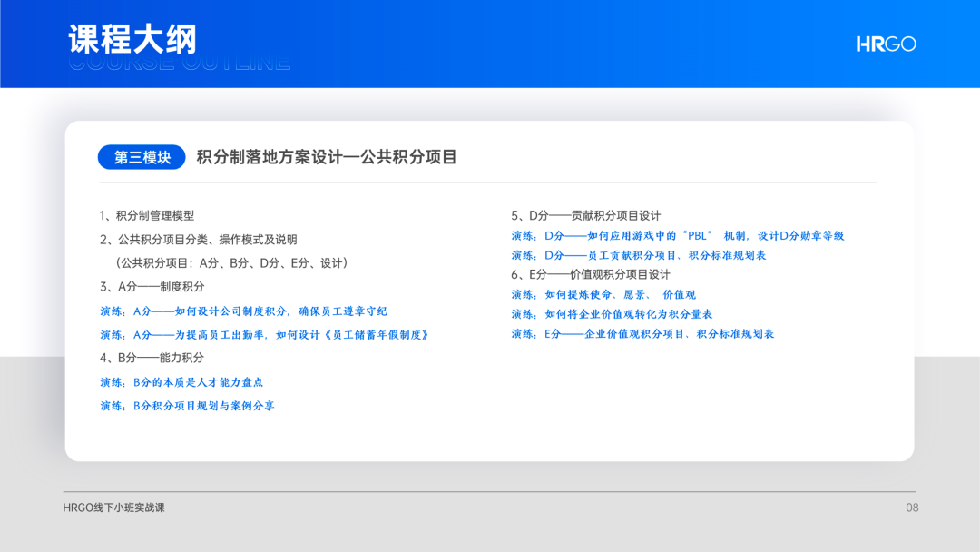The height and width of the screenshot is (552, 980).
Task: Open the blue line 演练：如何提炼使命、愿景、价值观
Action: [603, 295]
